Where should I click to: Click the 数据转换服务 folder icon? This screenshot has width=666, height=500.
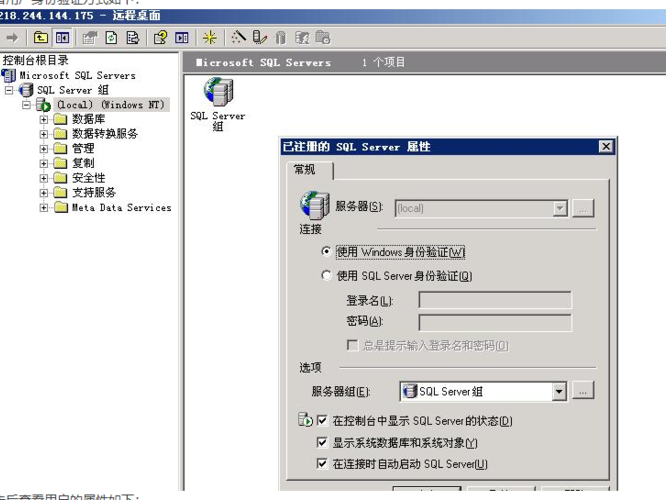[x=60, y=134]
